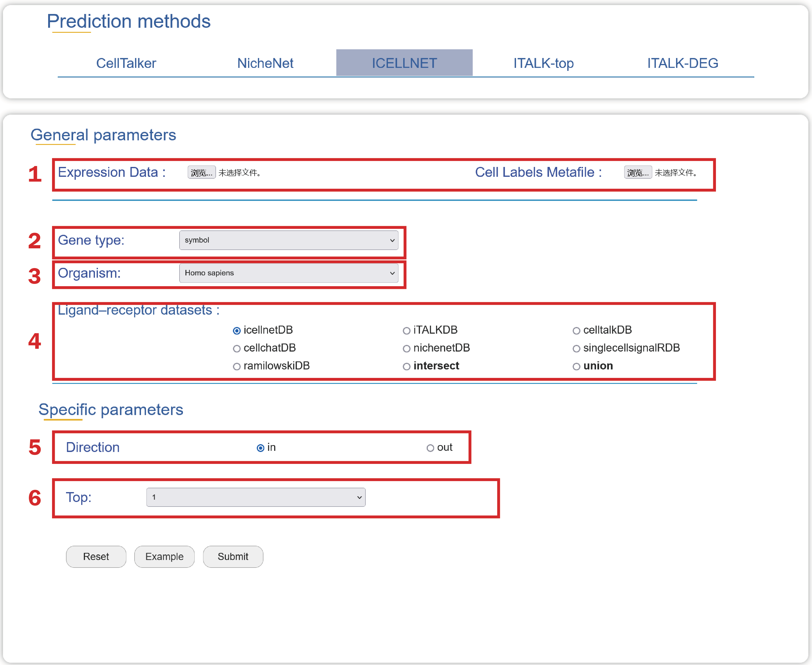Select the ICELLNET tab
812x665 pixels.
(x=404, y=63)
